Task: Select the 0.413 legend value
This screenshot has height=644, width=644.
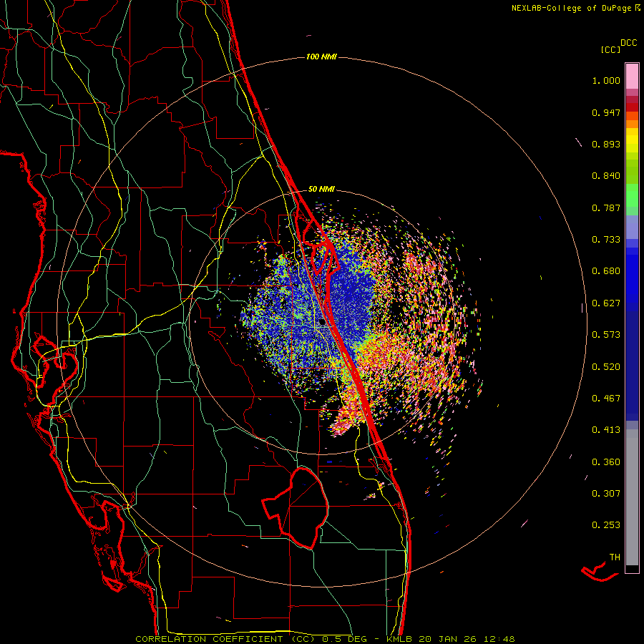Action: click(x=606, y=430)
